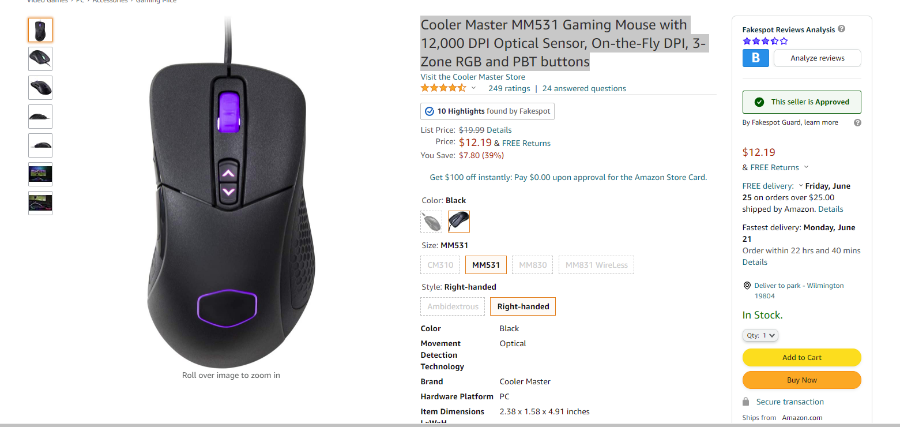This screenshot has height=427, width=900.
Task: Expand the FREE Returns chevron in buy box
Action: [806, 168]
